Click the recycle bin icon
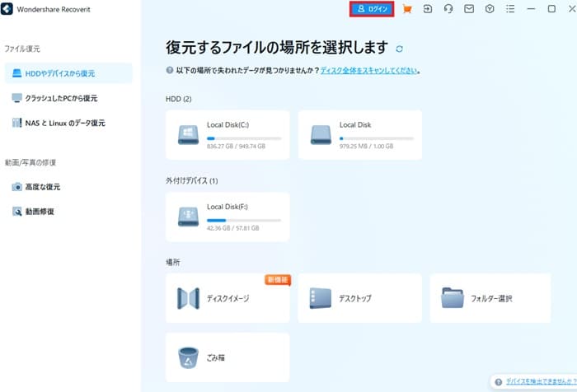The height and width of the screenshot is (392, 577). (x=189, y=357)
